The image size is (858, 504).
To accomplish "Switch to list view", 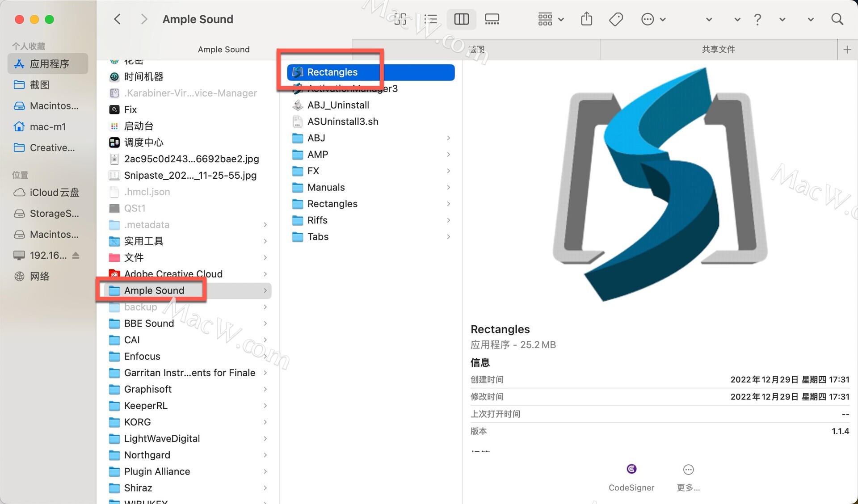I will 430,19.
